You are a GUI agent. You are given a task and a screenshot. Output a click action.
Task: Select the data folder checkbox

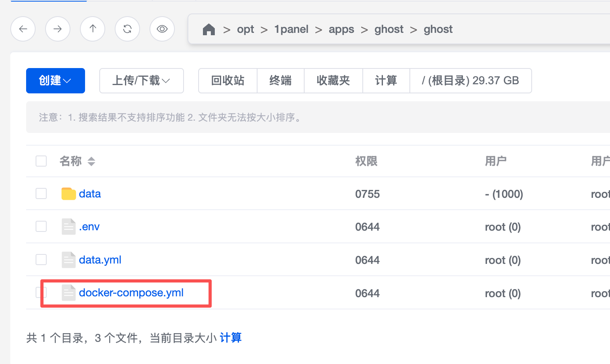41,194
